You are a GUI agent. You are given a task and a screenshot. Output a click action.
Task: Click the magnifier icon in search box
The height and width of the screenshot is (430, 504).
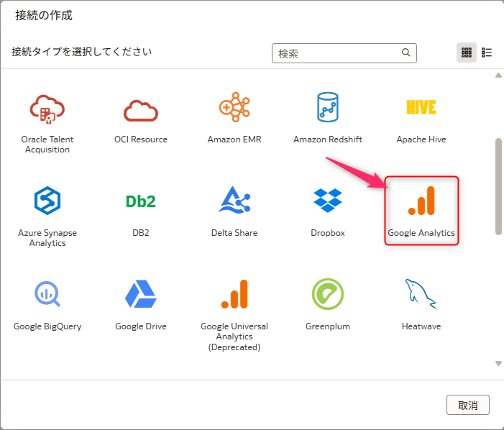406,52
